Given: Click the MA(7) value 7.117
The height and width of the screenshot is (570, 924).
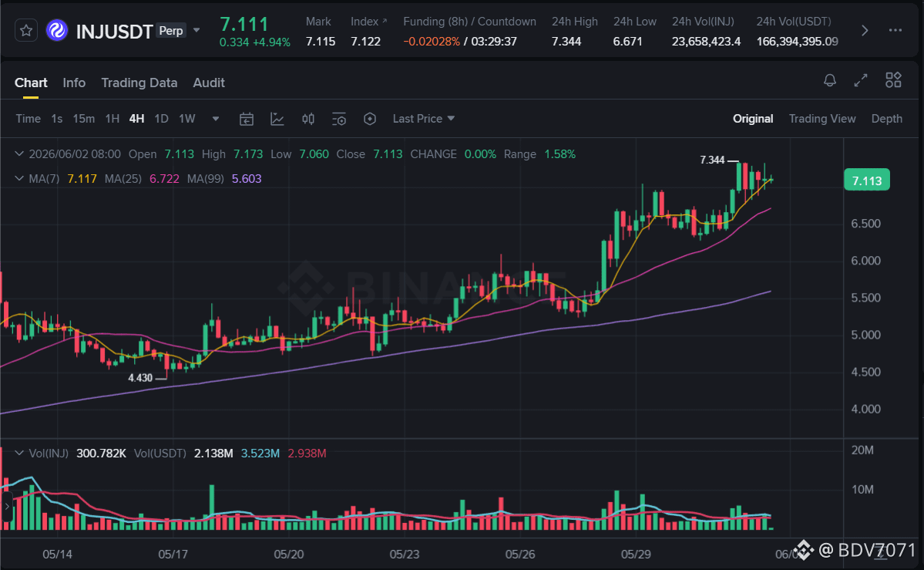Looking at the screenshot, I should coord(82,178).
